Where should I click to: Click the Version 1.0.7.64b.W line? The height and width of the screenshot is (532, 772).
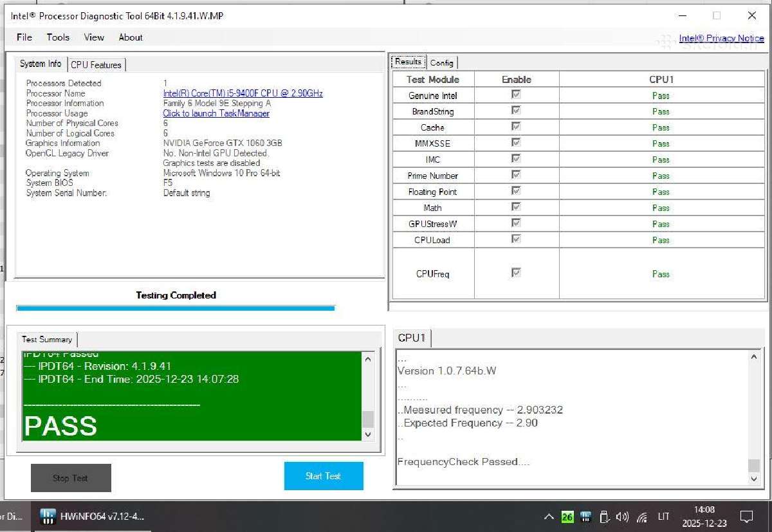tap(446, 371)
